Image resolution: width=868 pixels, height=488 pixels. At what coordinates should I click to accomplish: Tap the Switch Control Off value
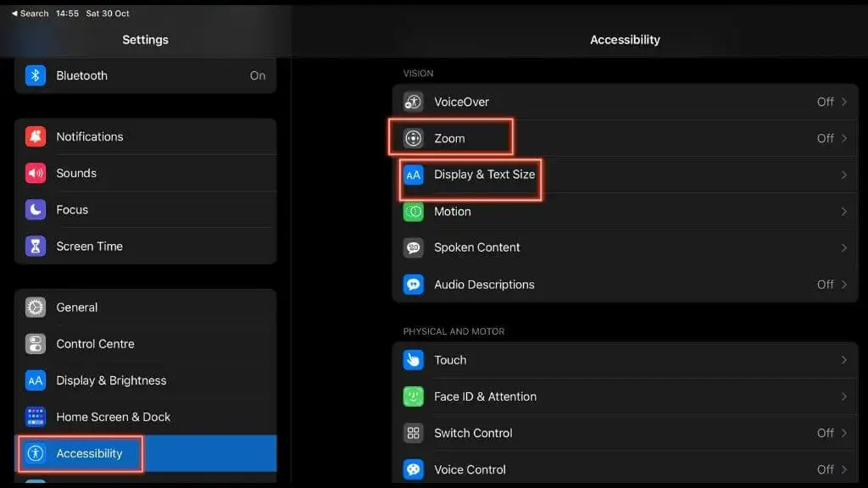[825, 433]
